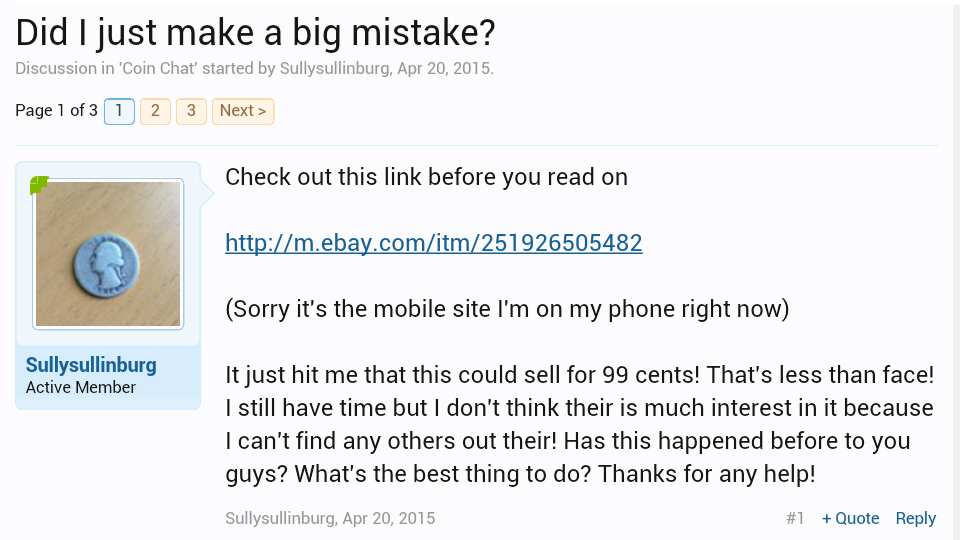Open the coin avatar image
The height and width of the screenshot is (540, 960).
click(x=108, y=254)
